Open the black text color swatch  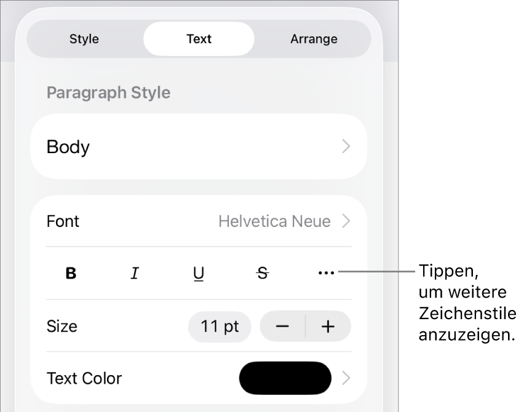point(285,378)
